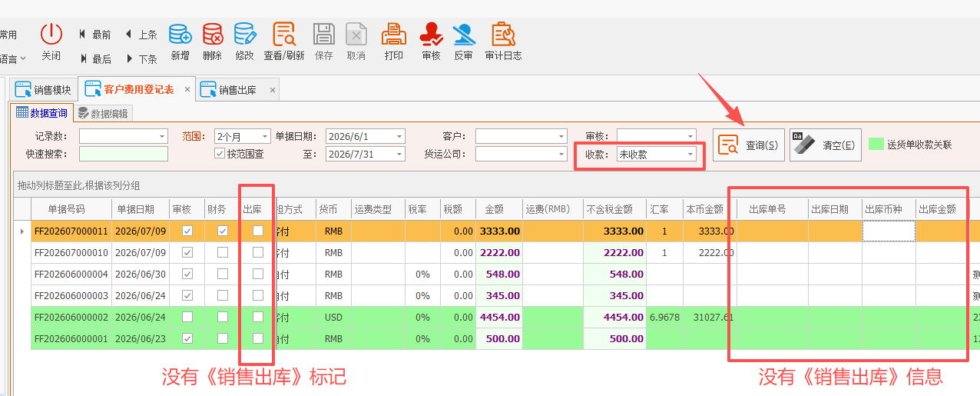This screenshot has width=980, height=396.
Task: Click the 取消 cancel icon
Action: tap(356, 35)
